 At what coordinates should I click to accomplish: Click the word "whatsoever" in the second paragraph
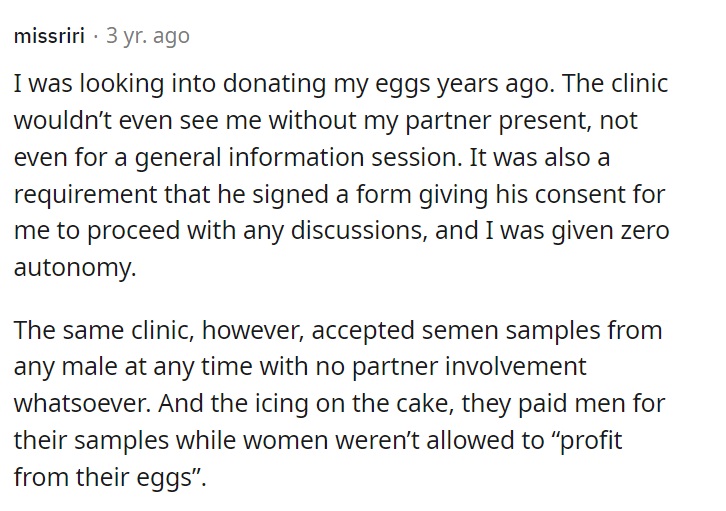[82, 404]
